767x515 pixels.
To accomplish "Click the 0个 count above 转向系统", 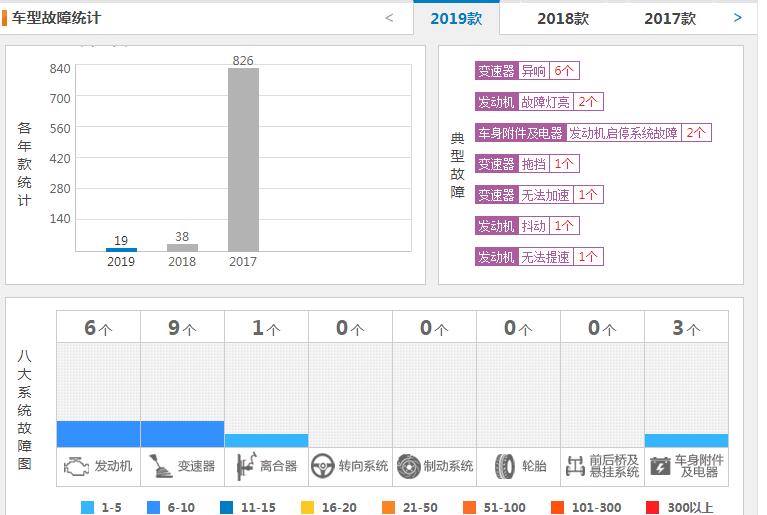I will point(350,328).
